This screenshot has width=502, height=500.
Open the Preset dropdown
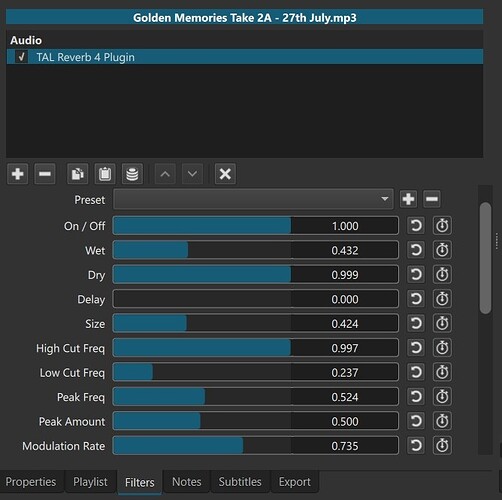[253, 199]
